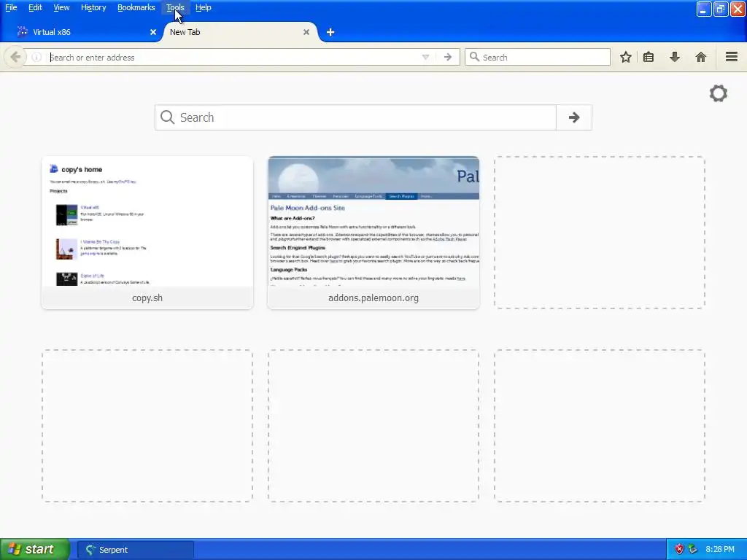Open the History menu

[93, 7]
